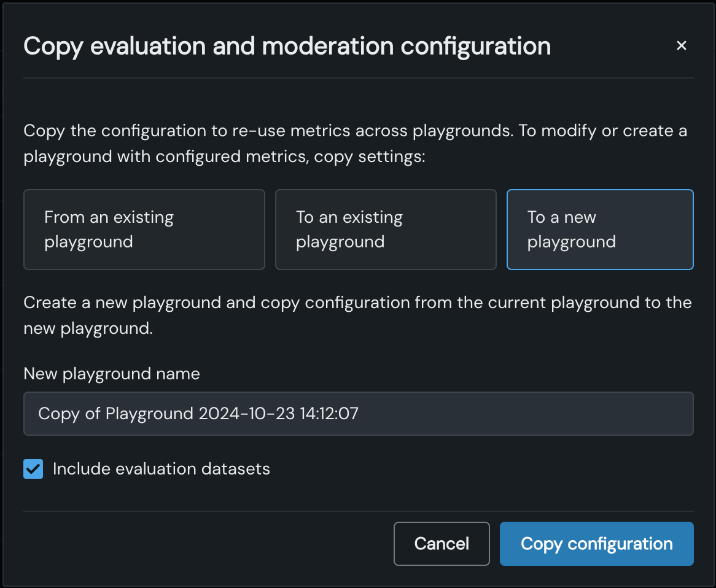This screenshot has width=716, height=588.
Task: Click the divider line above the footer buttons
Action: tap(358, 511)
